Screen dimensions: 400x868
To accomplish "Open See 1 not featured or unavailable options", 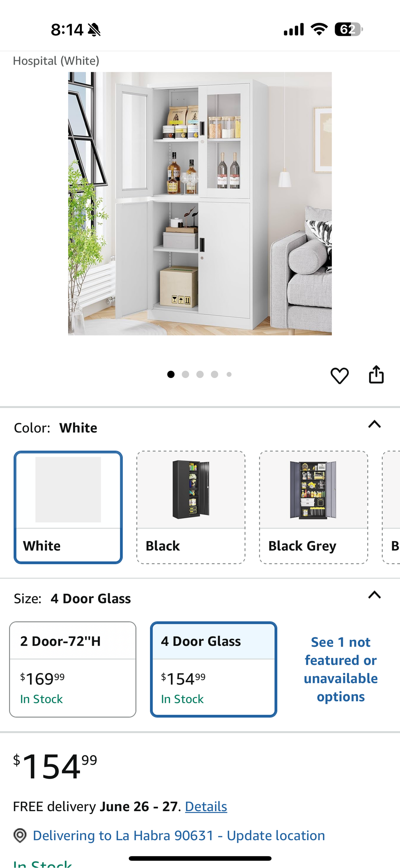I will click(341, 669).
